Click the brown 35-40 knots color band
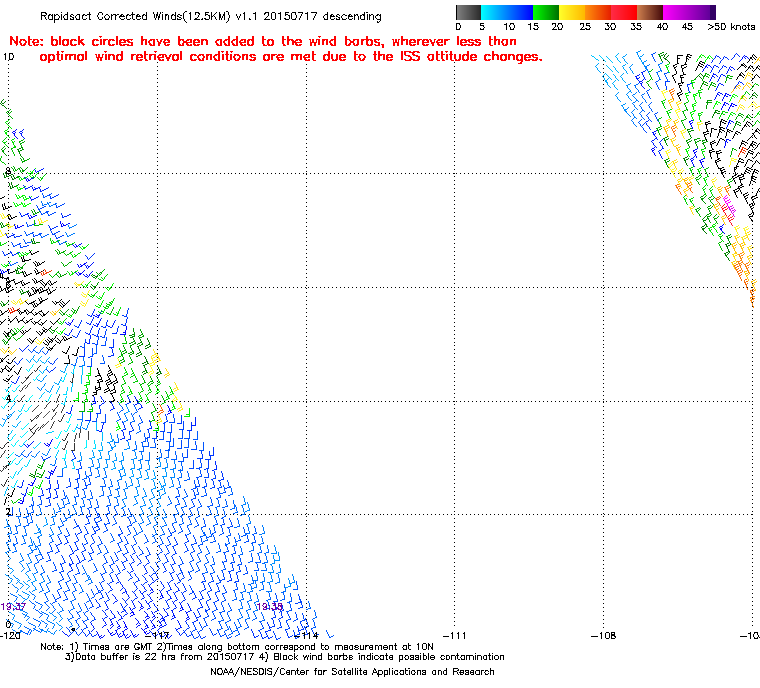760x688 pixels. click(x=650, y=12)
